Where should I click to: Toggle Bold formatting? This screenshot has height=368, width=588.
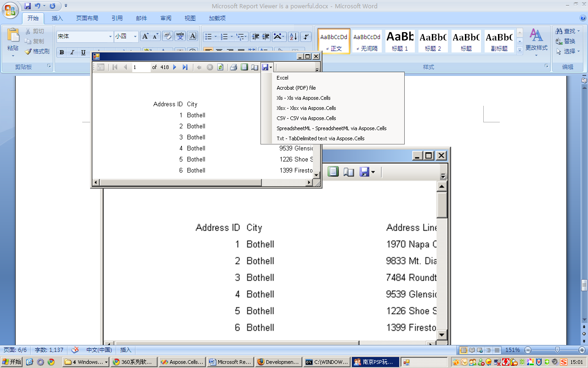[62, 52]
